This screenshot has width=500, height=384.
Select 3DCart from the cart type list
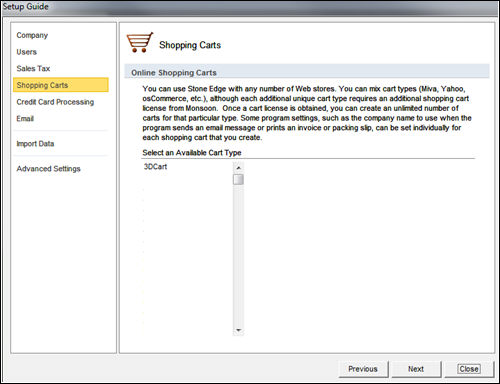[x=155, y=167]
